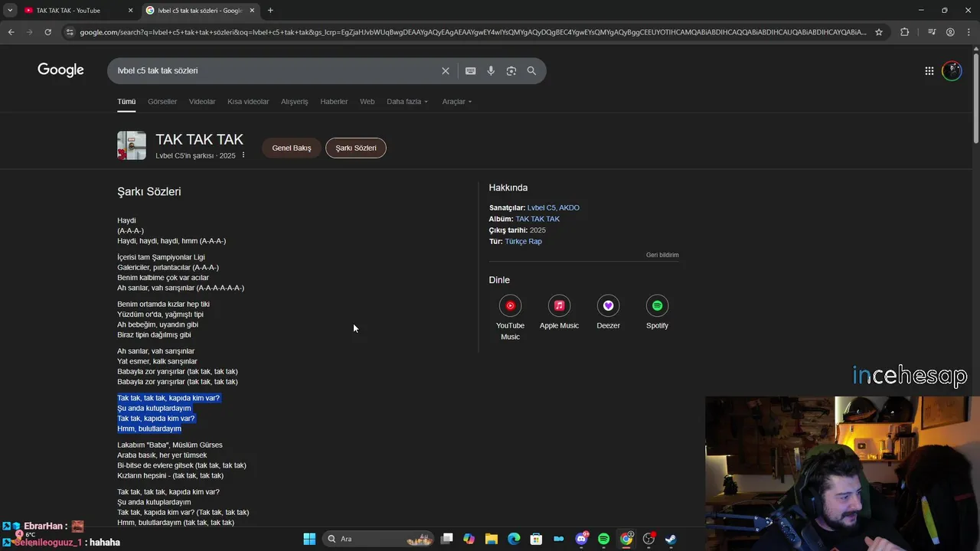
Task: Click the magnifier search button
Action: [x=531, y=70]
